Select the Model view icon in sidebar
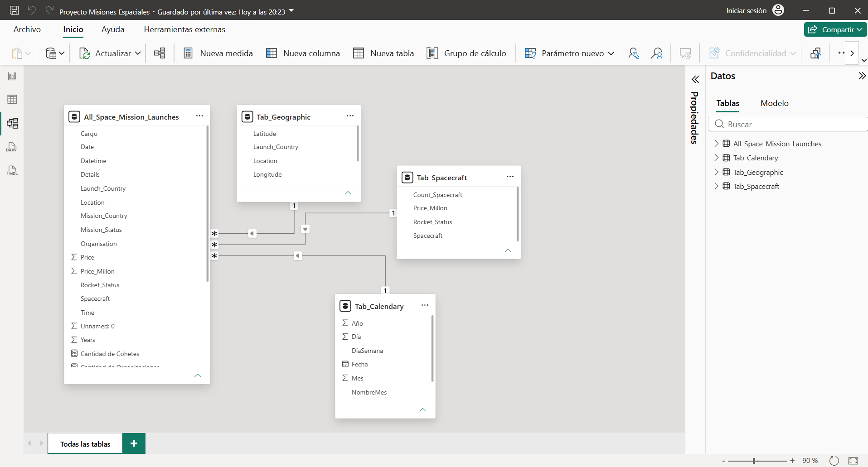The width and height of the screenshot is (868, 467). tap(12, 123)
